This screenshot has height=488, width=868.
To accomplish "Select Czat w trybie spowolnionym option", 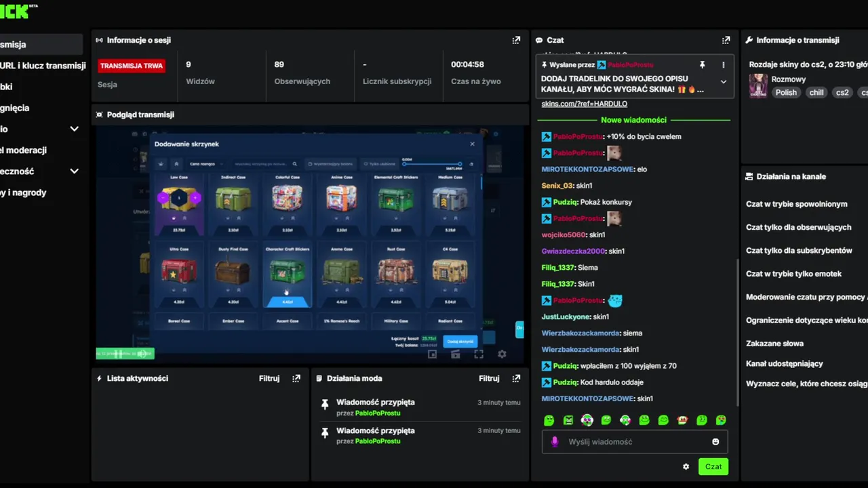I will pos(797,204).
